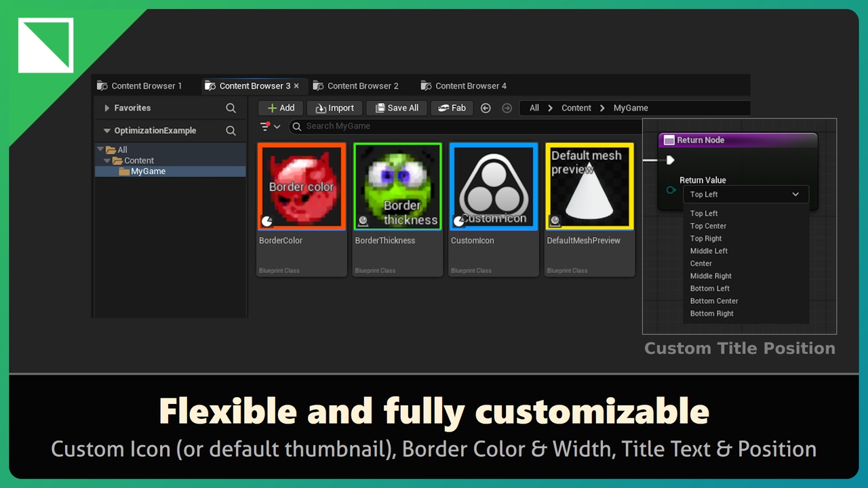Open the filter options dropdown icon
Image resolution: width=868 pixels, height=488 pixels.
270,127
